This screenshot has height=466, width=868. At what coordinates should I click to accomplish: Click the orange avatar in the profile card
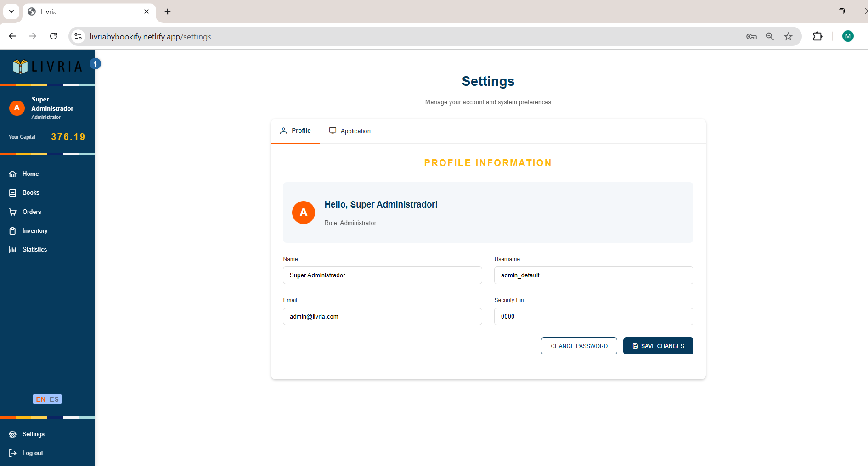point(304,213)
